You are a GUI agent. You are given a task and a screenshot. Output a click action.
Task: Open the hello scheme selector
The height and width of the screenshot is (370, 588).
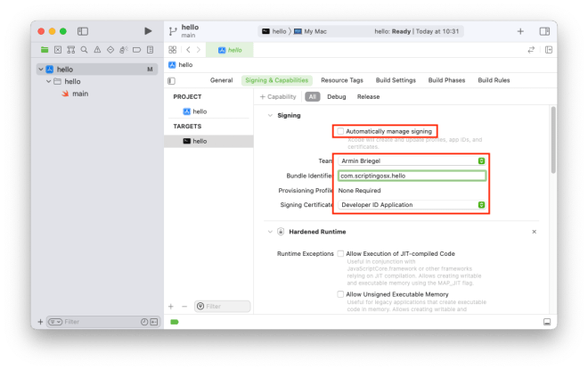click(274, 31)
